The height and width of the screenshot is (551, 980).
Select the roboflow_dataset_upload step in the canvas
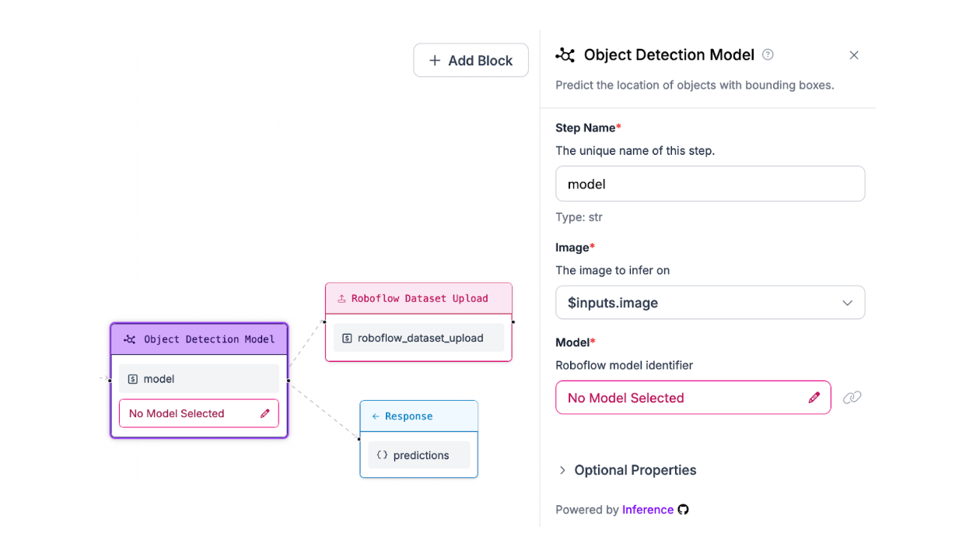tap(418, 339)
